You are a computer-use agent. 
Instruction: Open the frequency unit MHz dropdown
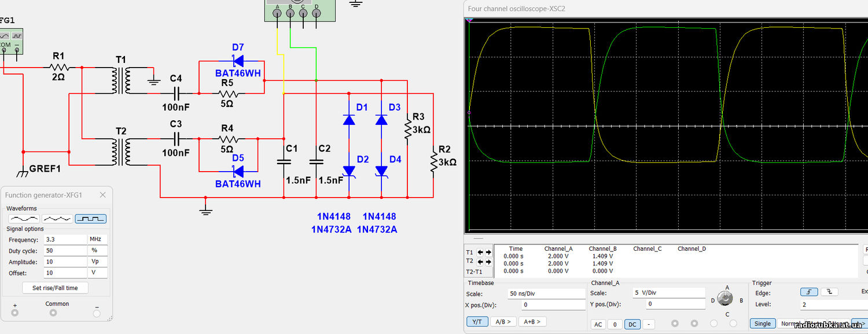[x=97, y=239]
